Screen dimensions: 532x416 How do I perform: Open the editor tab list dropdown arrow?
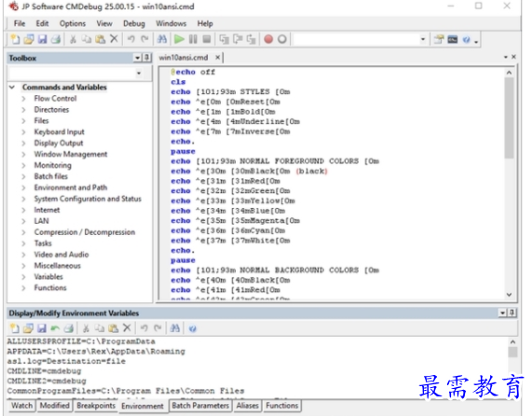coord(506,57)
